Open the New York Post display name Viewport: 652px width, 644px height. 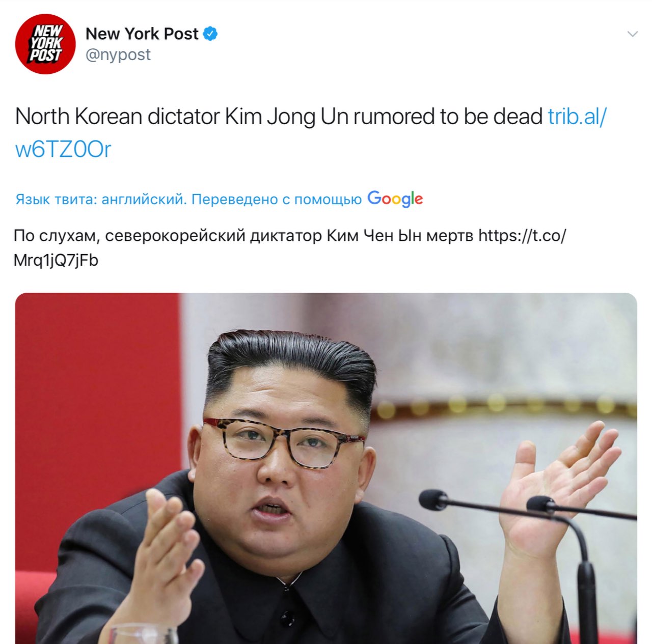[x=142, y=34]
